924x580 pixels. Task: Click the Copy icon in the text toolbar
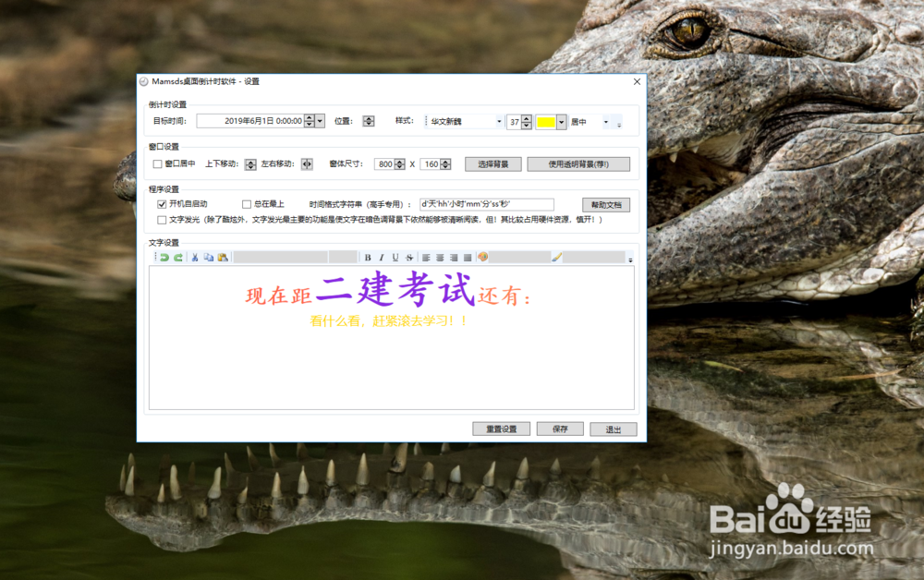click(x=211, y=256)
